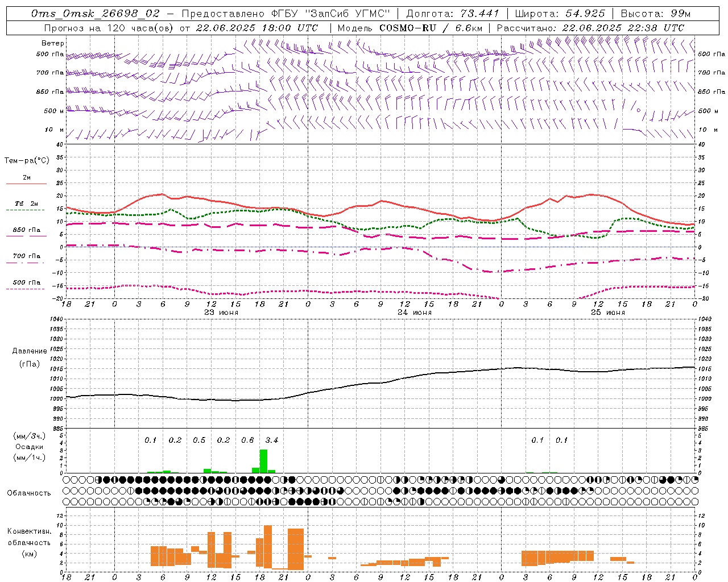Click the 23 июня date label
The height and width of the screenshot is (582, 728).
(x=221, y=313)
